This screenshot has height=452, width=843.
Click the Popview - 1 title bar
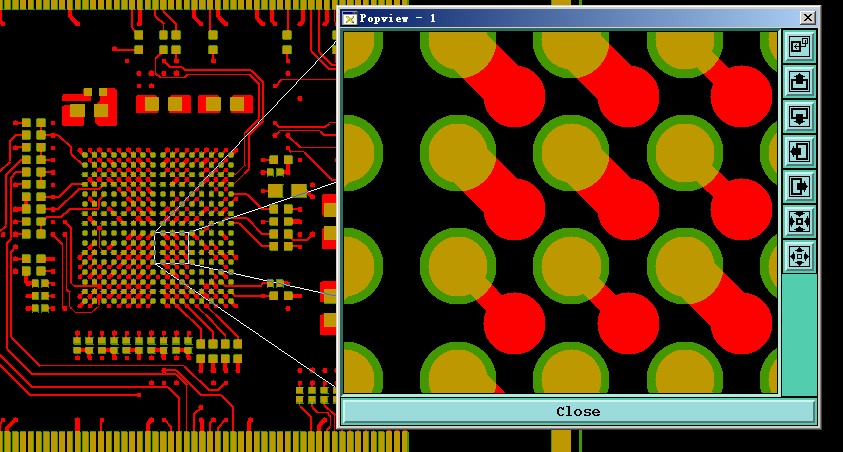tap(578, 18)
